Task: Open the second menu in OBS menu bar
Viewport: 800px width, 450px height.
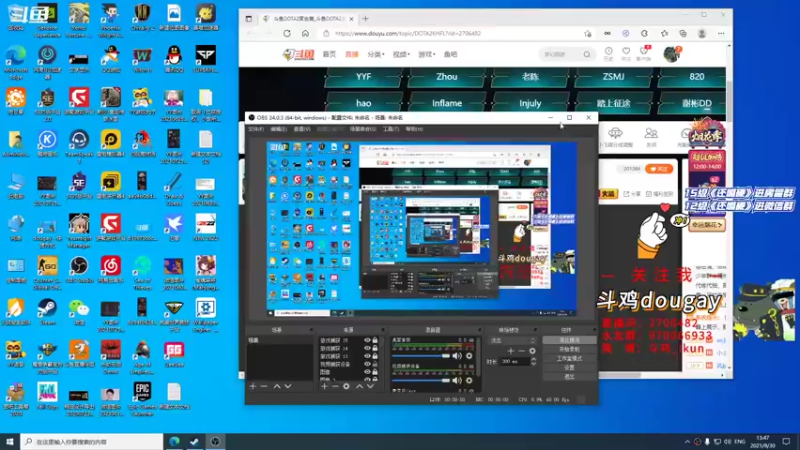Action: coord(279,130)
